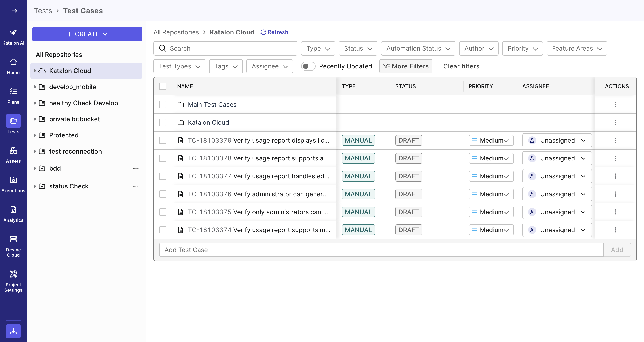Open the Priority filter dropdown
This screenshot has width=644, height=342.
click(x=522, y=48)
